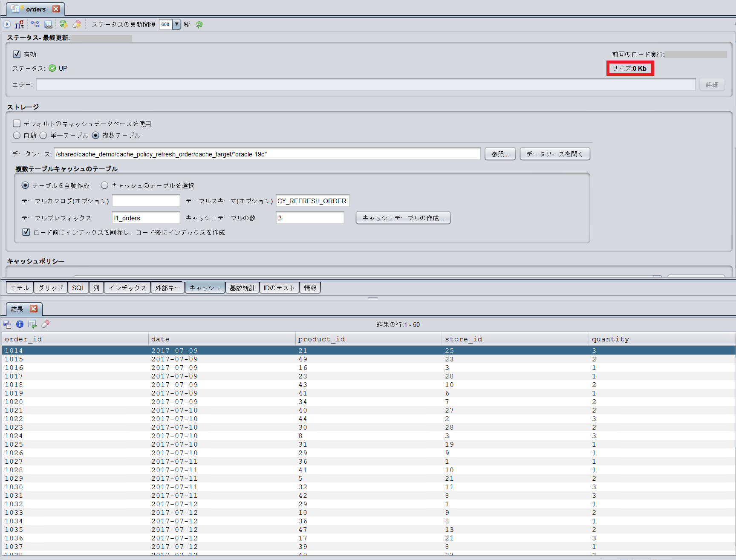
Task: Enable デフォルトのキャッシュデータベースを使用 checkbox
Action: pos(17,123)
